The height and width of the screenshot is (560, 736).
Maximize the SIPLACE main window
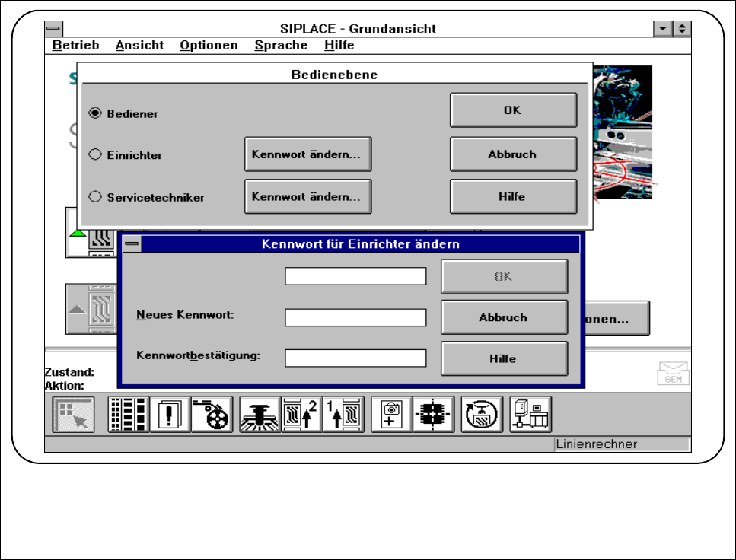682,29
